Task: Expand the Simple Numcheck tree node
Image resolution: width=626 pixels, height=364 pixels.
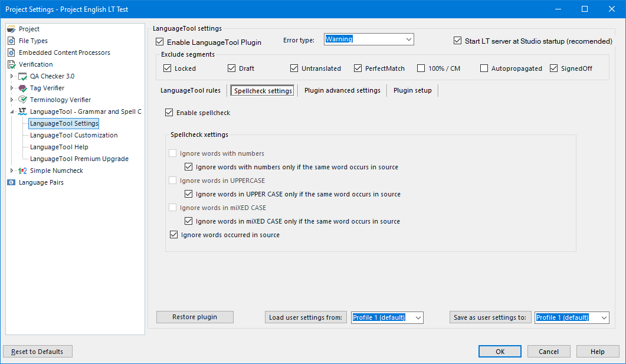Action: tap(11, 170)
